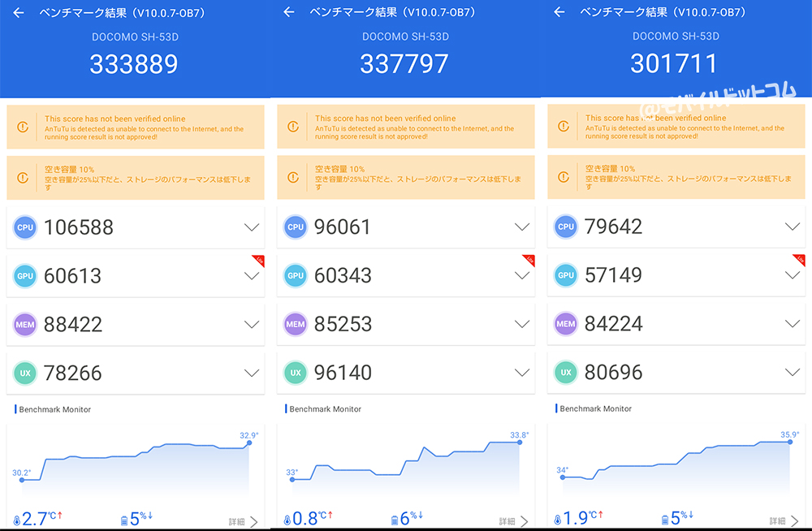Click warning icon in second screen's unverified notice
The image size is (812, 531).
[293, 127]
